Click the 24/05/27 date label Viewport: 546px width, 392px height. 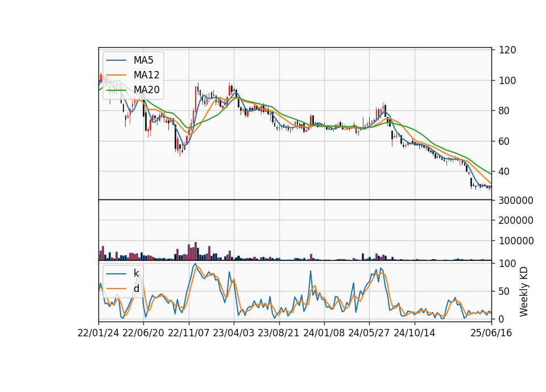click(x=369, y=333)
